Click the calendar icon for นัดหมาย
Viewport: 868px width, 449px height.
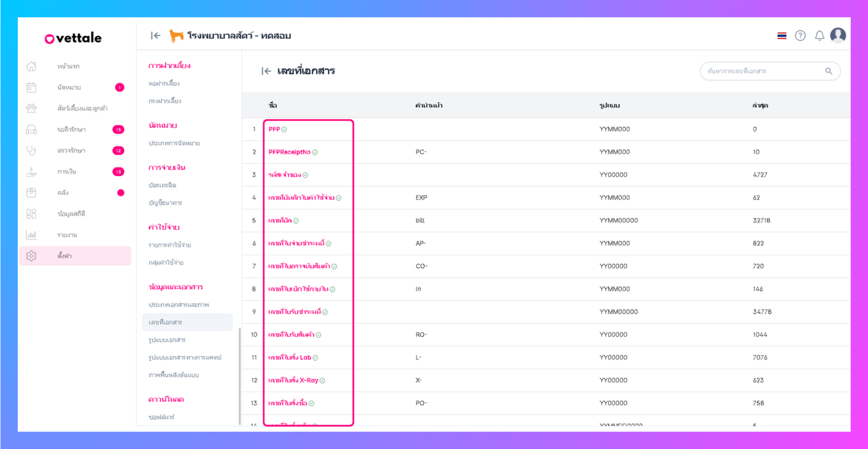pyautogui.click(x=31, y=87)
